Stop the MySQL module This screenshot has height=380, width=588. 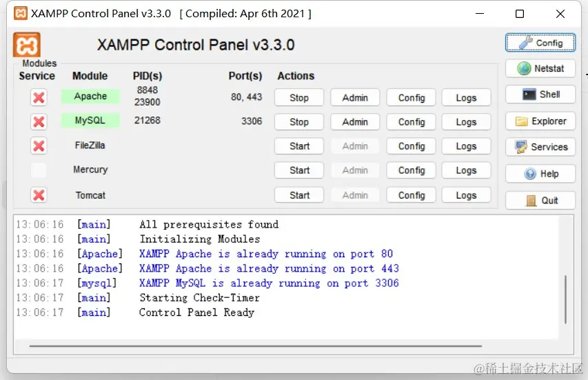tap(299, 122)
